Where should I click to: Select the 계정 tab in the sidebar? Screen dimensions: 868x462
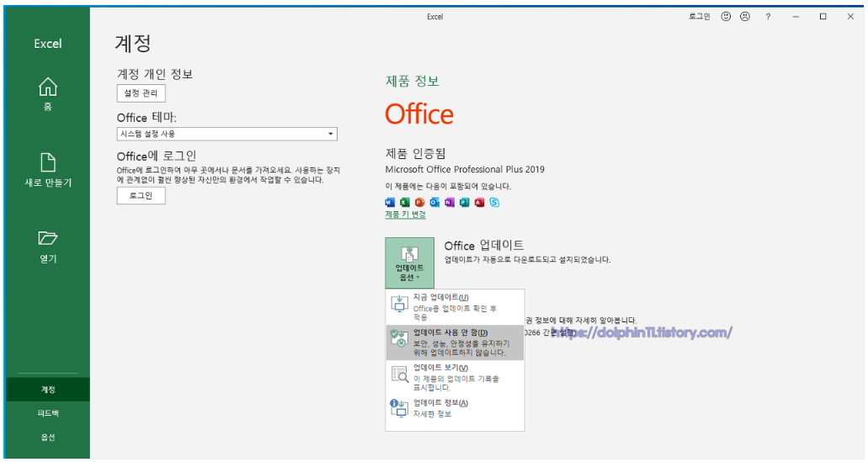tap(48, 390)
